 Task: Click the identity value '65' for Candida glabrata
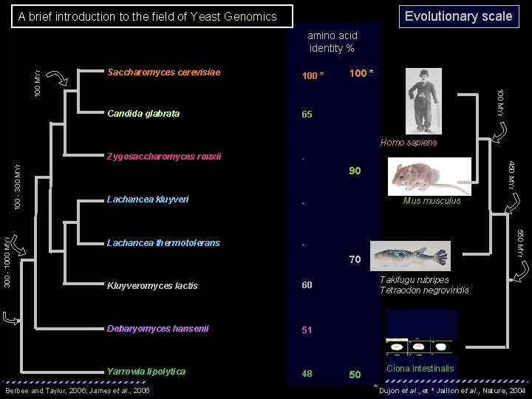(x=307, y=115)
